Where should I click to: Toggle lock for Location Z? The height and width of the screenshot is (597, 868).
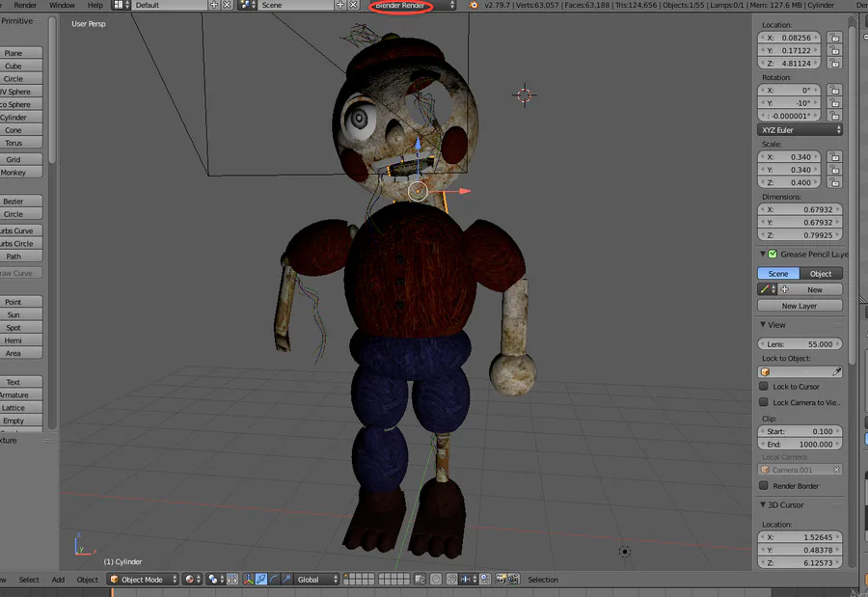(x=834, y=63)
